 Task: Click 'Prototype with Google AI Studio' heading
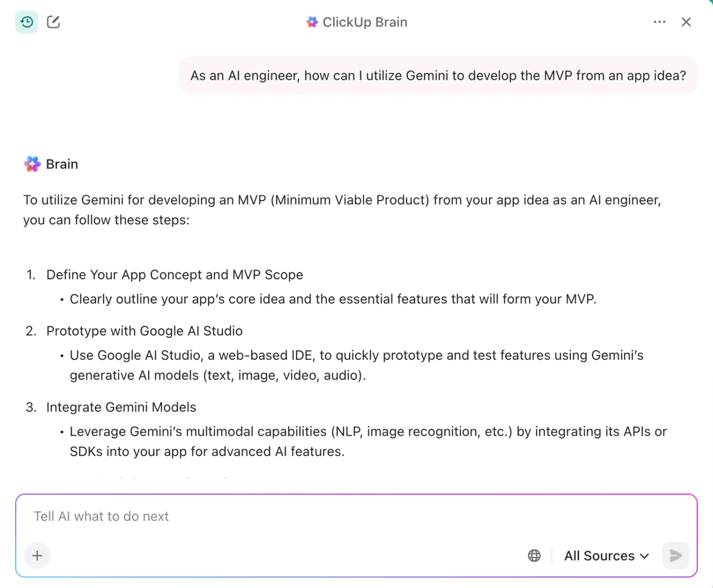[145, 331]
